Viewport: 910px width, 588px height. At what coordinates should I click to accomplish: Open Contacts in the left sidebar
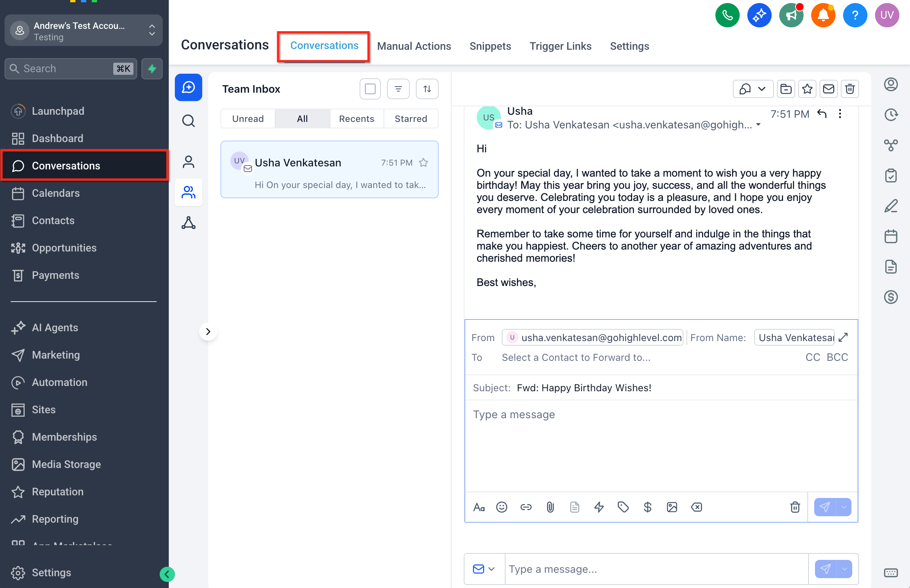(53, 220)
